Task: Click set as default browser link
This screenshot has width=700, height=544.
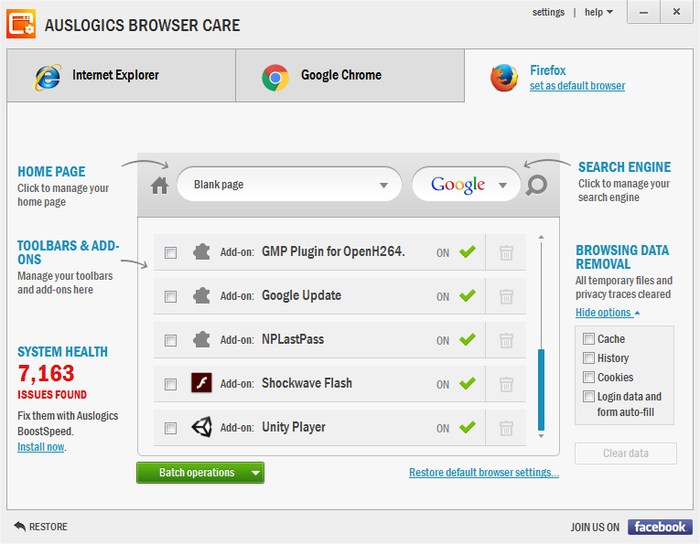Action: 577,86
